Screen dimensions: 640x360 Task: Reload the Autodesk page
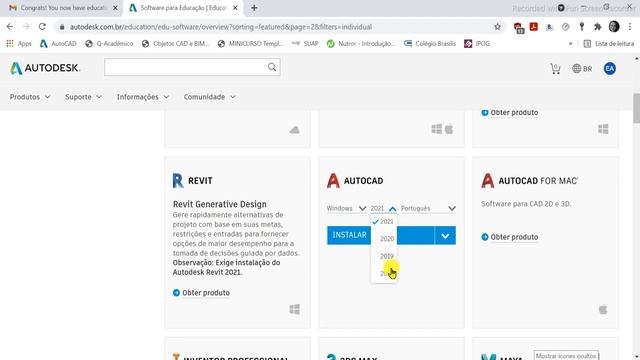point(42,27)
